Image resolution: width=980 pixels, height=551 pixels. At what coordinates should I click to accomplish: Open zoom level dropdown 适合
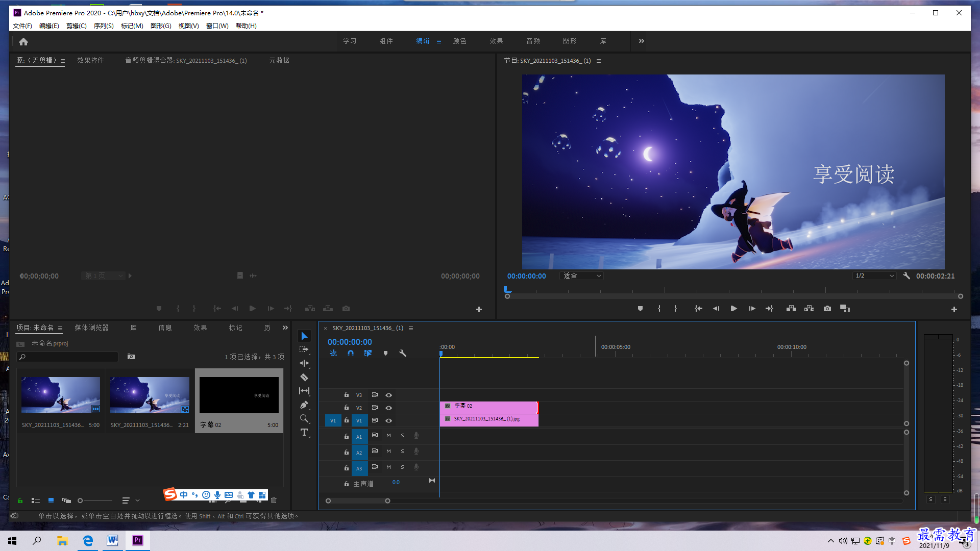tap(581, 276)
